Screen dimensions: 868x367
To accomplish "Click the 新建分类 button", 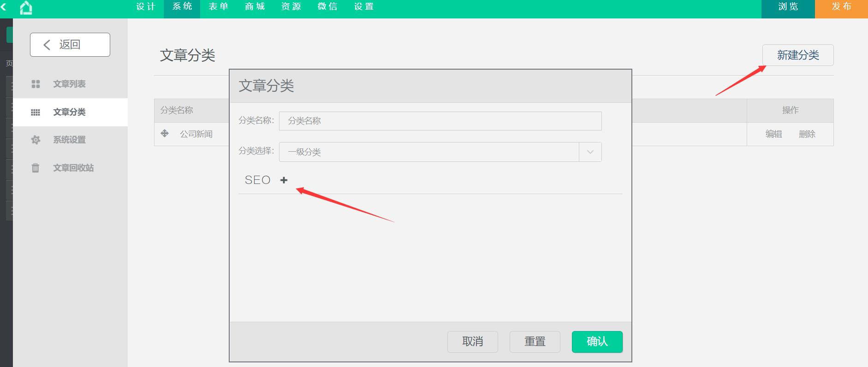I will click(x=798, y=55).
